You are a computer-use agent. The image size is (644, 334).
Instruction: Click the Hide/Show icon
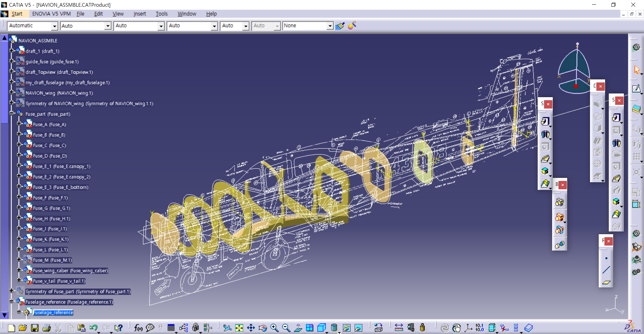[346, 328]
